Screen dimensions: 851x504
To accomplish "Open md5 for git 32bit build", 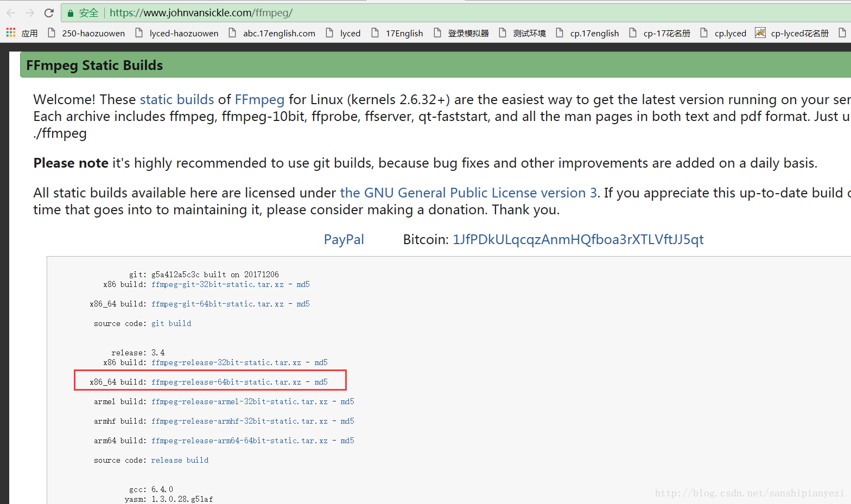I will (x=303, y=284).
